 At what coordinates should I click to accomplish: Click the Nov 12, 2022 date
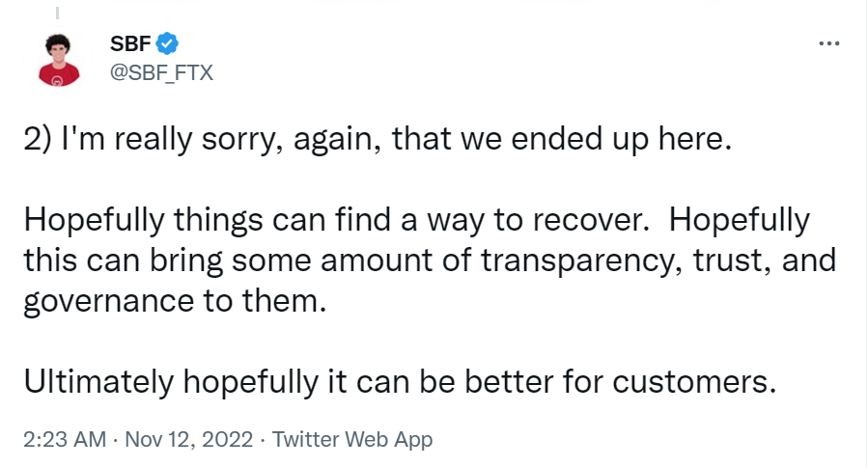click(x=188, y=440)
